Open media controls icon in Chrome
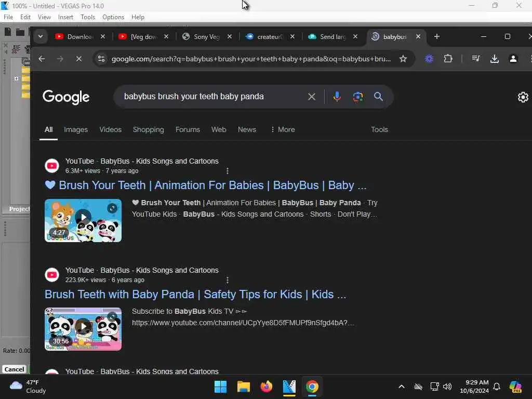Viewport: 532px width, 399px height. click(476, 59)
